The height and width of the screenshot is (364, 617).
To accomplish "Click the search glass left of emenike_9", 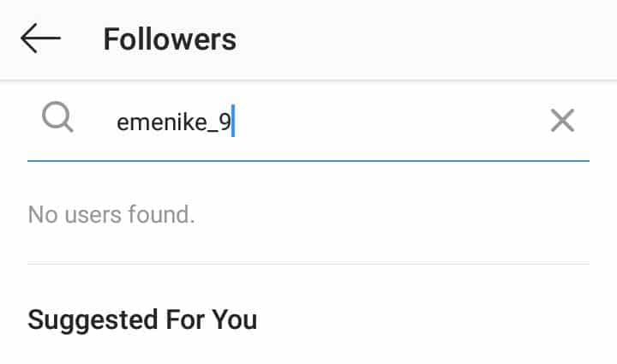I will click(57, 117).
